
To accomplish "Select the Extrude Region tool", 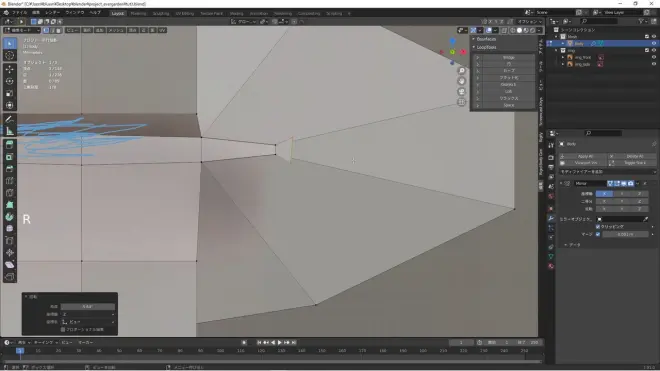I will point(10,145).
